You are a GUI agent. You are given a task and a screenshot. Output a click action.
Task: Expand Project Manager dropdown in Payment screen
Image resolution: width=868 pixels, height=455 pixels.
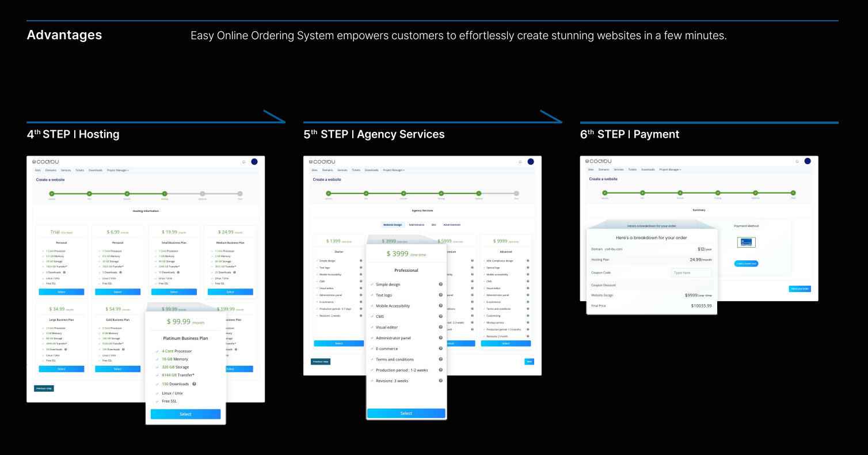tap(670, 170)
